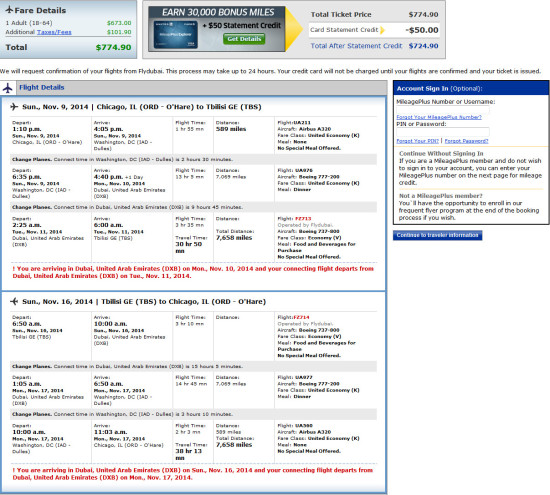Screen dimensions: 550x495
Task: Click the red FZ714 flight number
Action: 301,317
